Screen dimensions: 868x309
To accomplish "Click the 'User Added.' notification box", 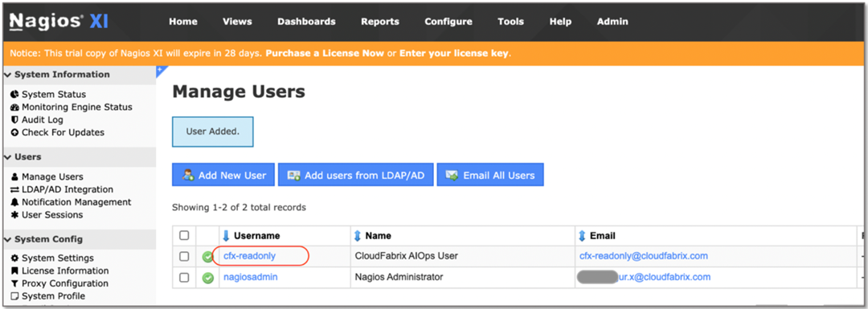I will coord(212,132).
